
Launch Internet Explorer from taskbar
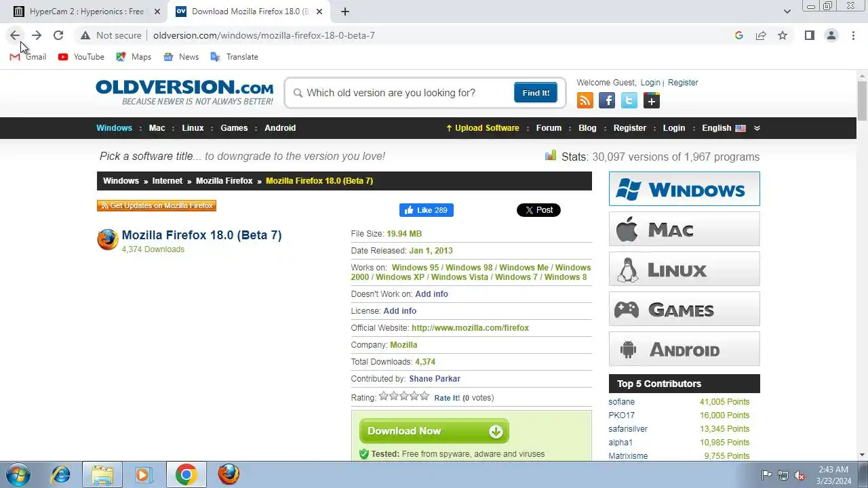click(x=61, y=474)
